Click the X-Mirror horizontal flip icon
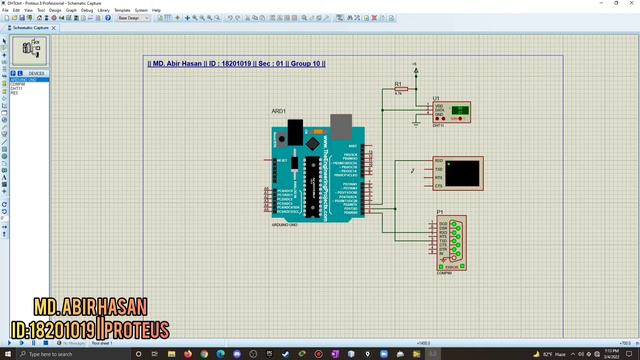Screen dimensions: 640x360 (4, 227)
